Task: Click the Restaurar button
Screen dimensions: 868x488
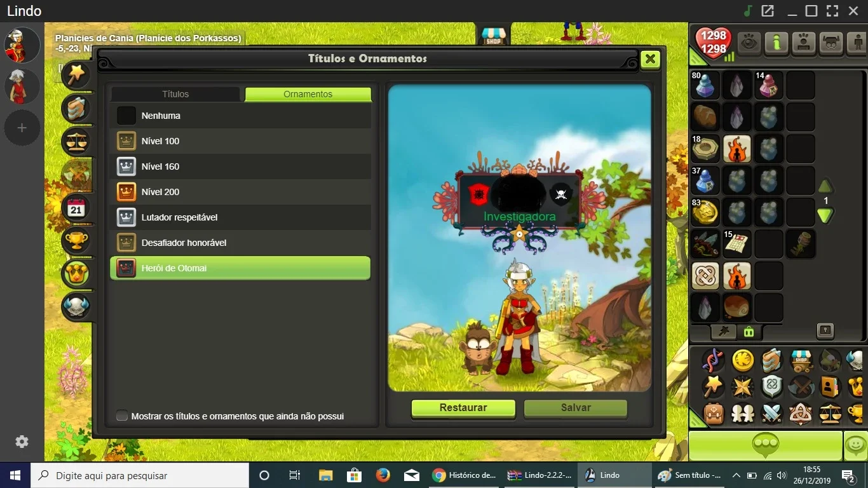Action: click(x=463, y=408)
